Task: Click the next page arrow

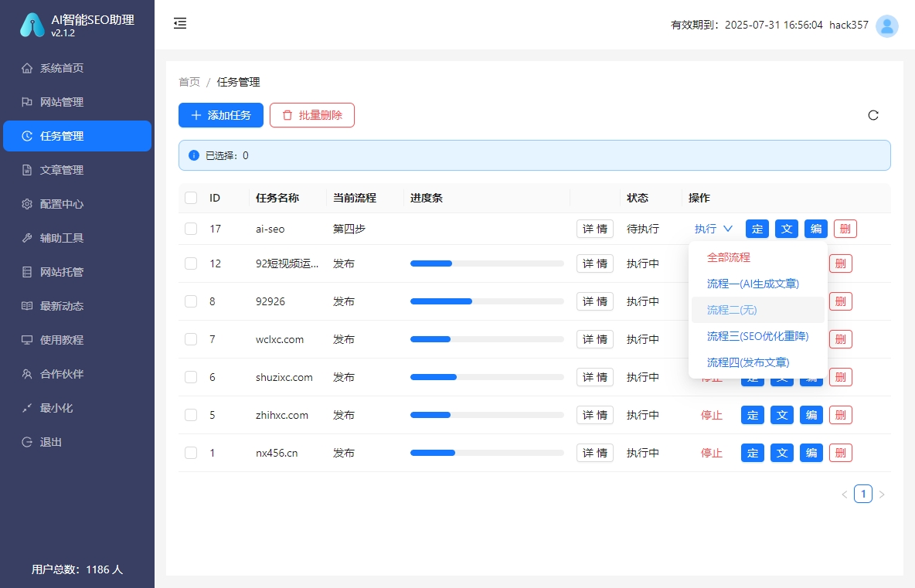Action: pyautogui.click(x=882, y=494)
